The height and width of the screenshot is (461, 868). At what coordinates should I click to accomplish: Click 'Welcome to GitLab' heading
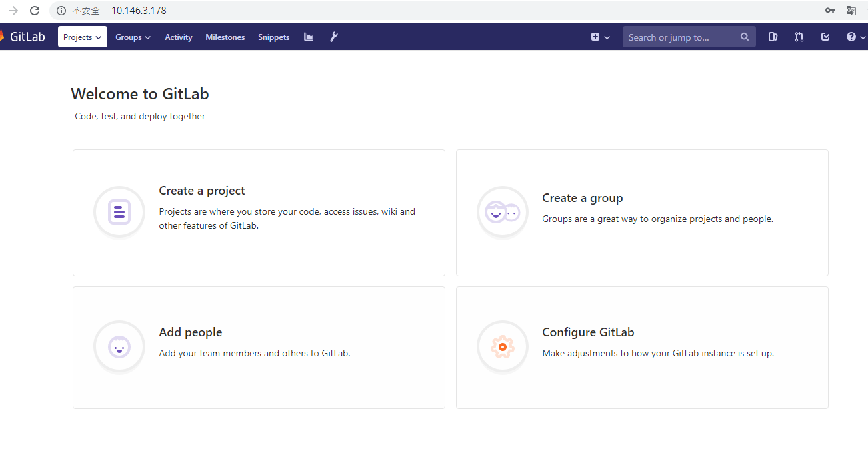point(140,94)
